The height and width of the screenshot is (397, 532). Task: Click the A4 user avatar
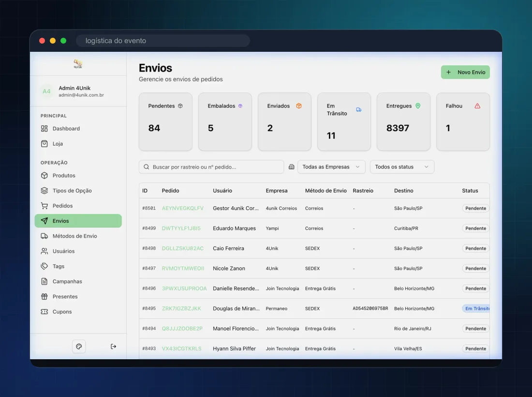(x=46, y=92)
